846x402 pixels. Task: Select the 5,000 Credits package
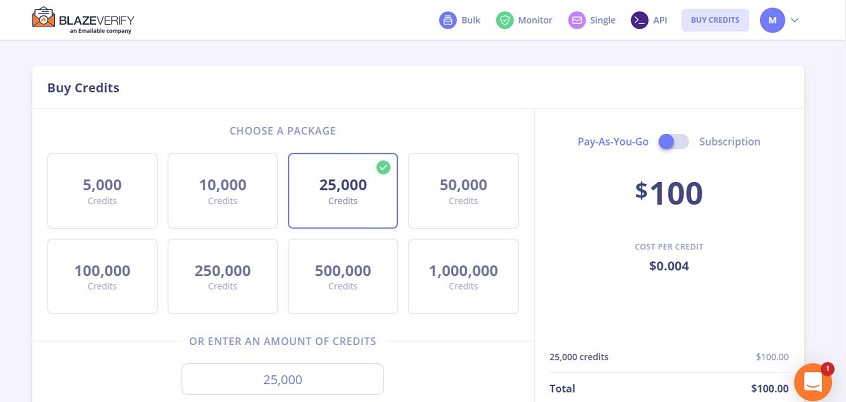coord(102,190)
